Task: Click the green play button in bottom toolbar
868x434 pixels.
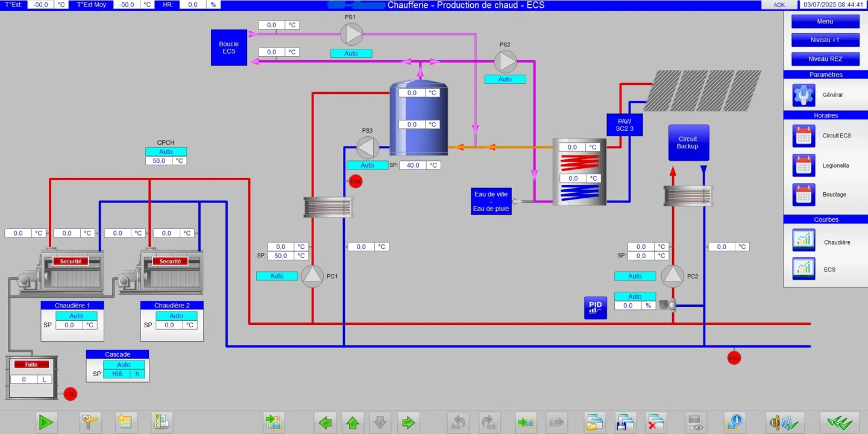Action: [x=46, y=423]
